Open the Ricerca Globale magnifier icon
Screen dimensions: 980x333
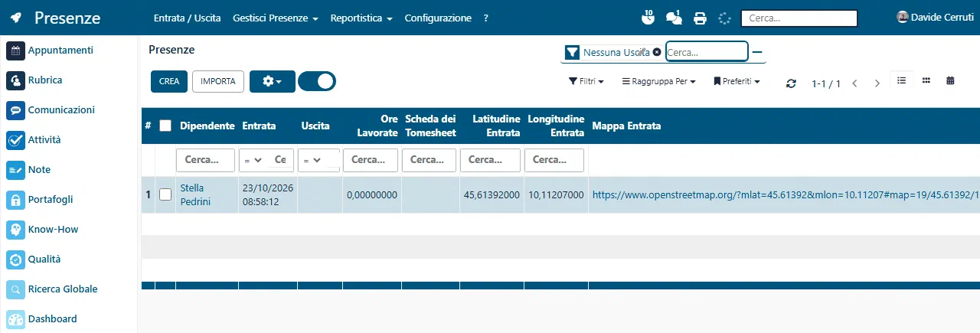(15, 289)
